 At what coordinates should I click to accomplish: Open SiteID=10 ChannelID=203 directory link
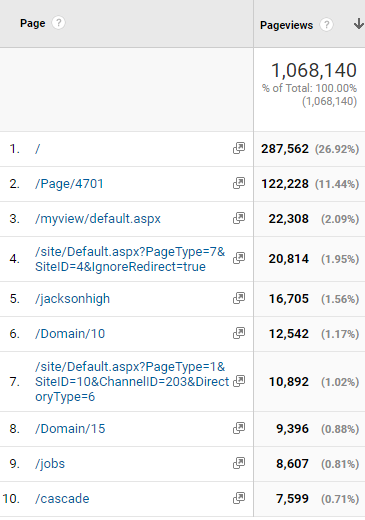click(132, 382)
